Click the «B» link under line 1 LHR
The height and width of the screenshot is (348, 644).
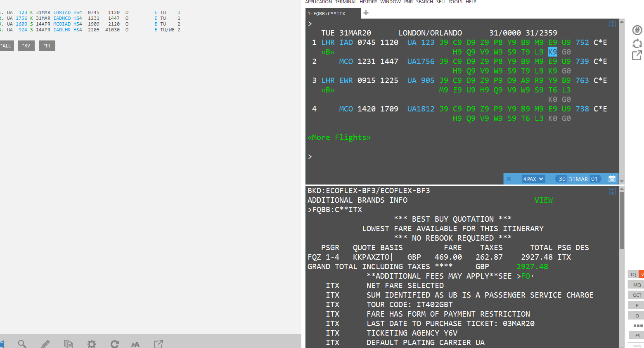point(328,52)
